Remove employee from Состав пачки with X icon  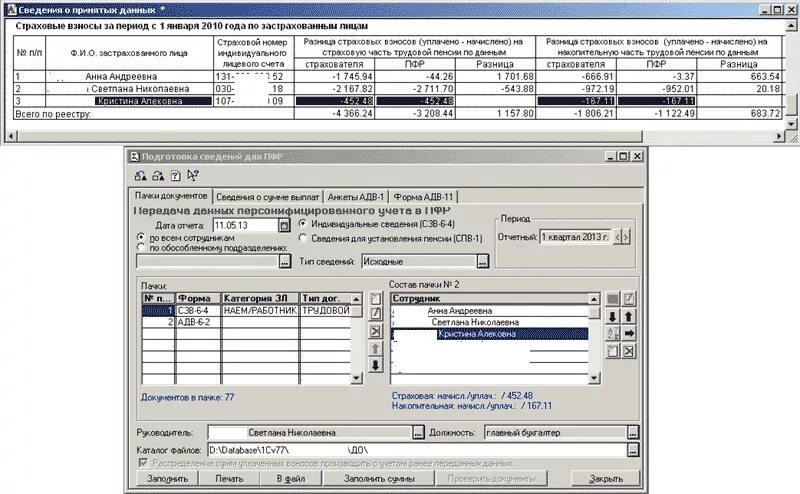pyautogui.click(x=629, y=351)
